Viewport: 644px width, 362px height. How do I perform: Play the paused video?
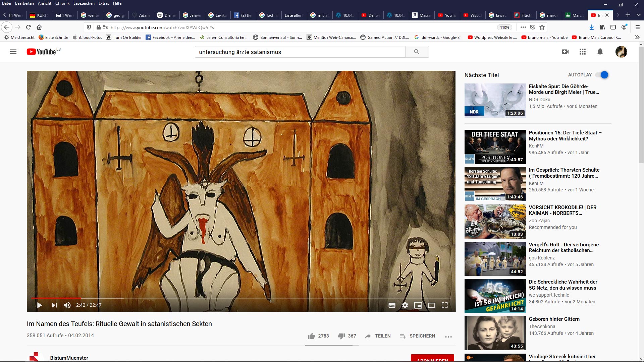(39, 305)
